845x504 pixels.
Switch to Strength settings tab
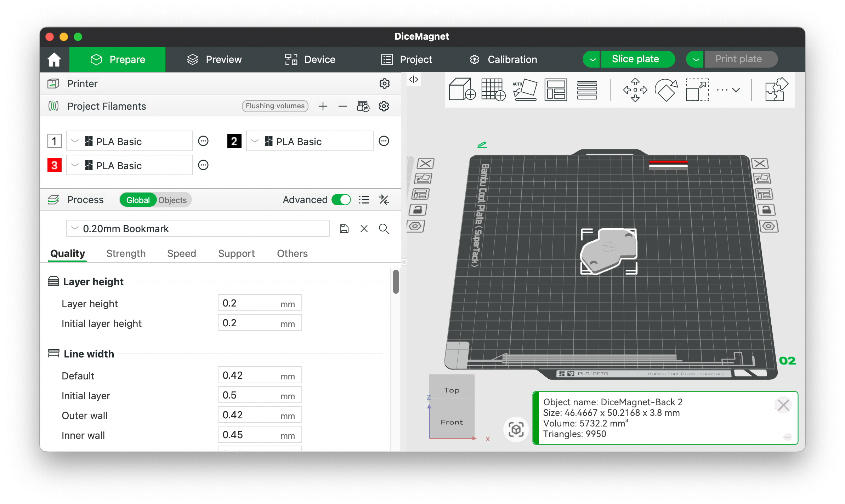126,253
